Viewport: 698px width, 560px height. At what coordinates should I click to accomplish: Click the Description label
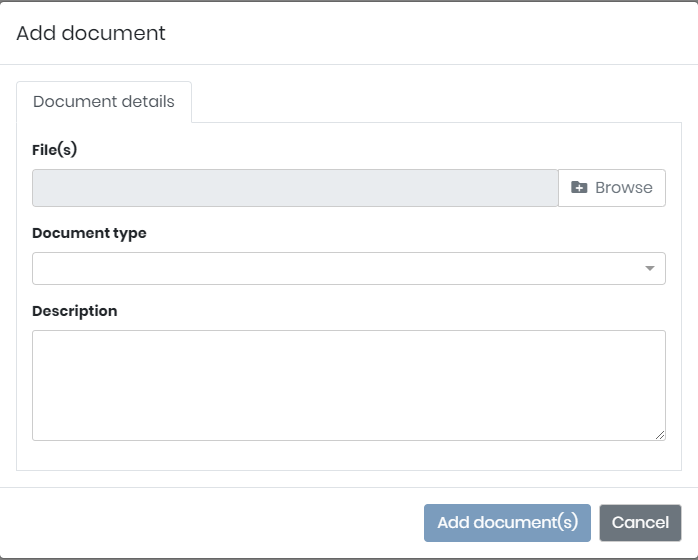(75, 311)
